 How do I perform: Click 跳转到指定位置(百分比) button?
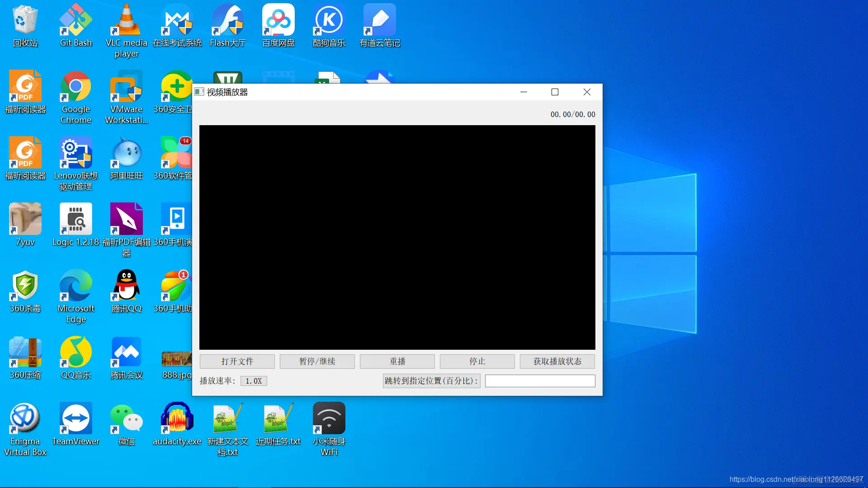click(431, 381)
